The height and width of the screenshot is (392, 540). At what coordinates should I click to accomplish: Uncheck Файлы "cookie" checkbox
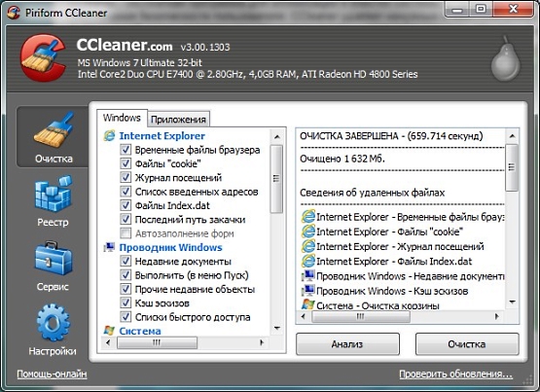click(126, 163)
